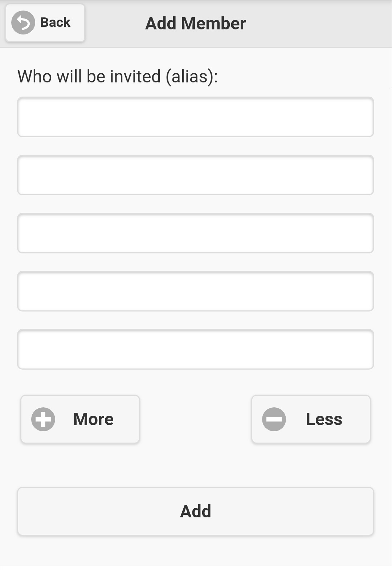Tap the 'More' text label
Image resolution: width=392 pixels, height=570 pixels.
(93, 419)
